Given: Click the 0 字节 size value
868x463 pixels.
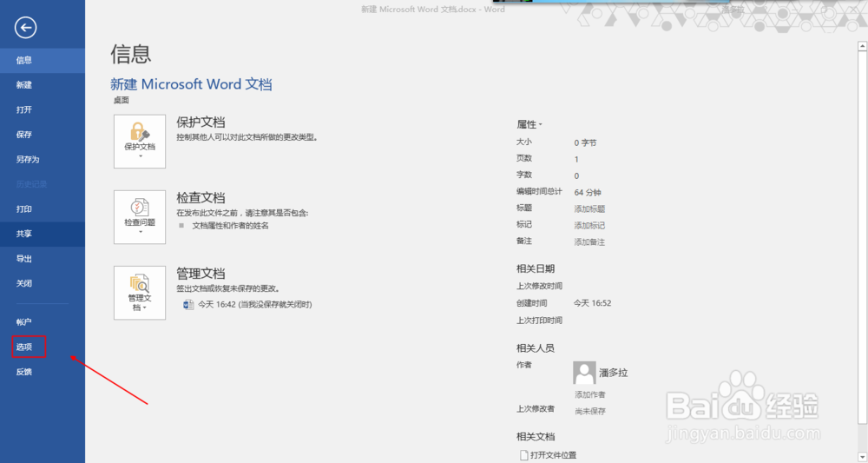Looking at the screenshot, I should tap(585, 142).
